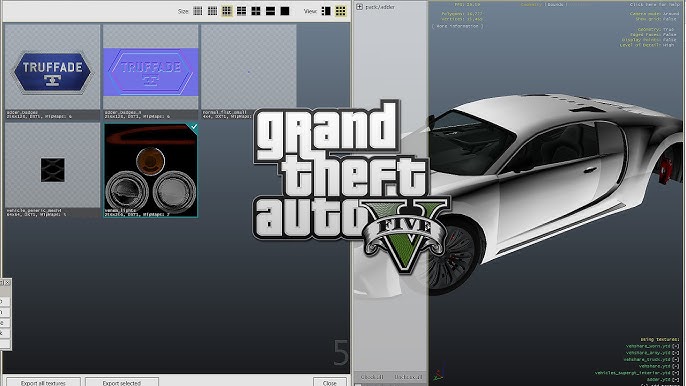Click the vehshare_army.ytd texture name

648,353
